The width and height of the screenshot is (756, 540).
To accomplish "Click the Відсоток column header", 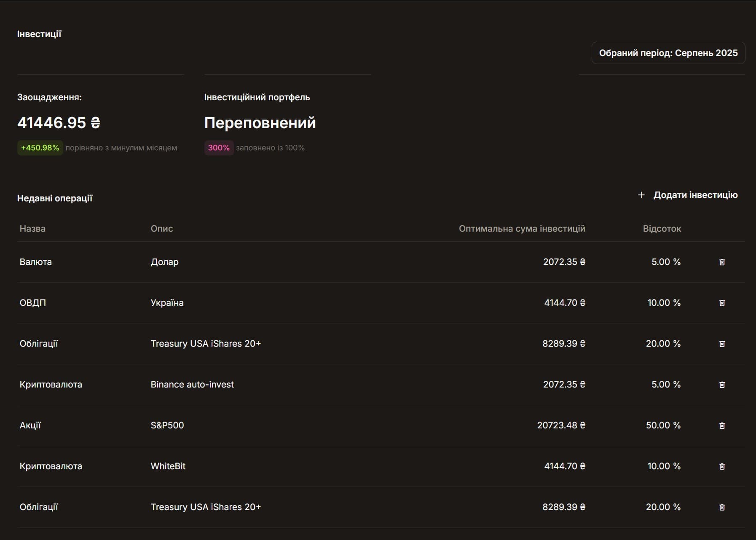I will point(662,229).
